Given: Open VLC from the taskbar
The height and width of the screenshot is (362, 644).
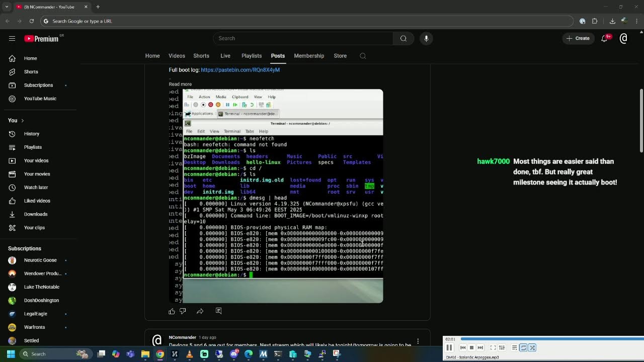Looking at the screenshot, I should [x=189, y=354].
